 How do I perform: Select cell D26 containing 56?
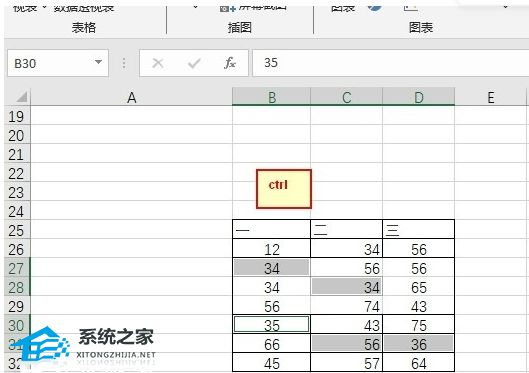(x=419, y=249)
